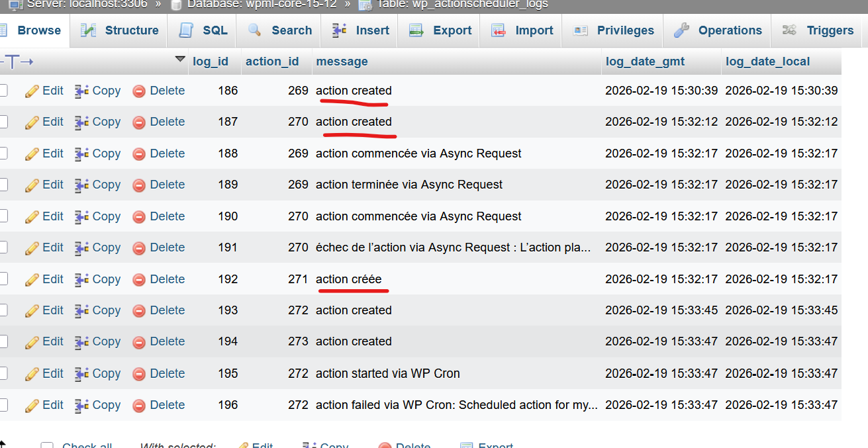The image size is (868, 448).
Task: Tick the checkbox for row log_id 186
Action: coord(3,91)
